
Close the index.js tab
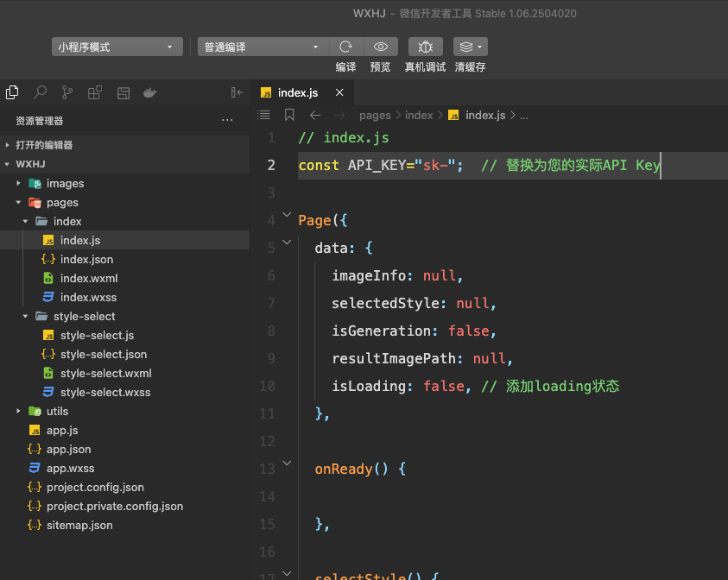tap(339, 92)
